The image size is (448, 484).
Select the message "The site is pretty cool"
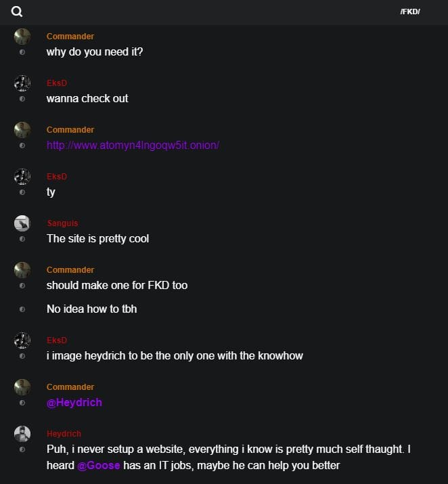97,238
